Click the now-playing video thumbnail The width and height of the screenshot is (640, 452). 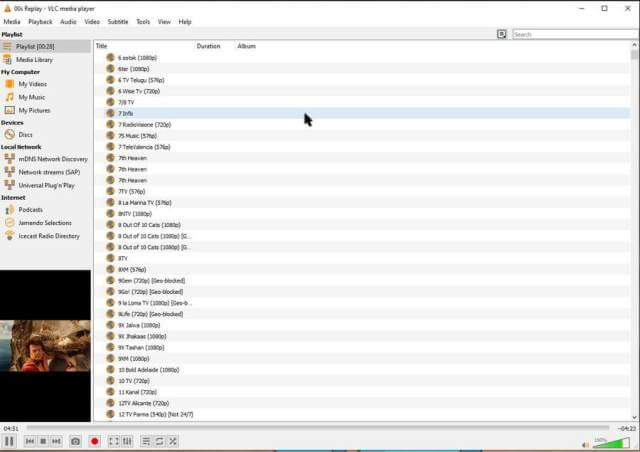pos(45,345)
